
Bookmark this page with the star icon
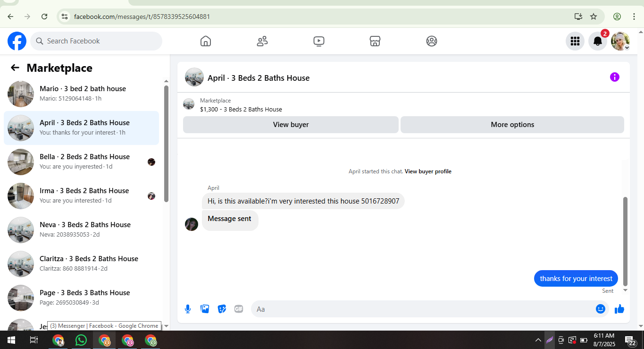click(x=594, y=17)
